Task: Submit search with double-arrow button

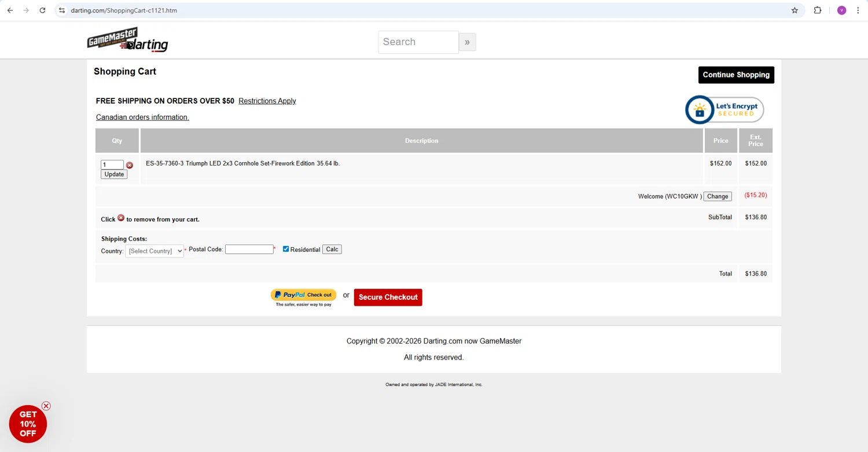Action: click(x=467, y=42)
